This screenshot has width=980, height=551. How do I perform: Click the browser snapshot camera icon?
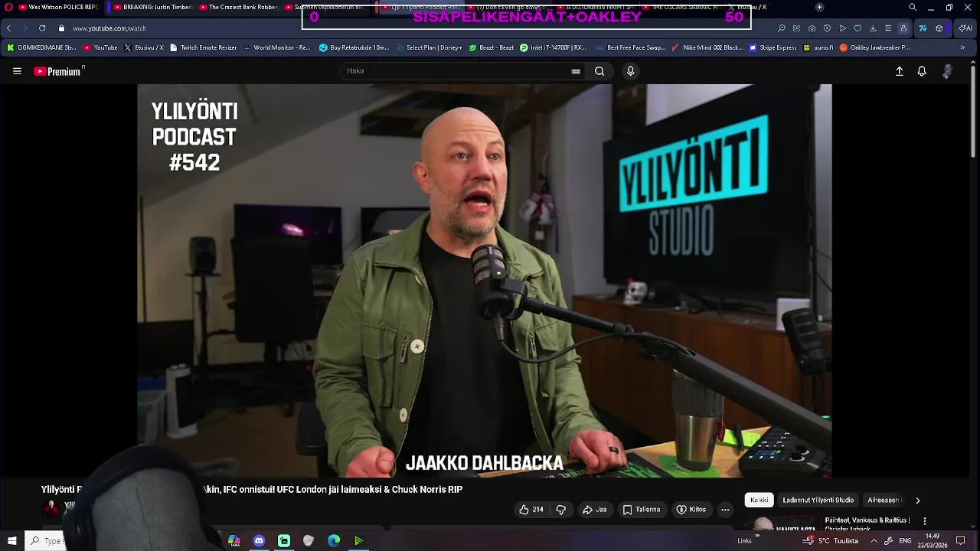pos(812,28)
